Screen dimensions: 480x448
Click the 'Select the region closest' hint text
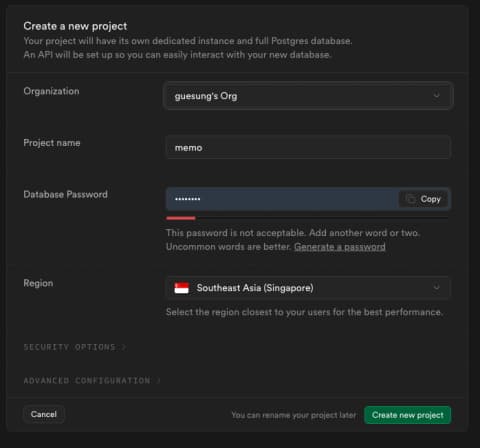tap(304, 312)
